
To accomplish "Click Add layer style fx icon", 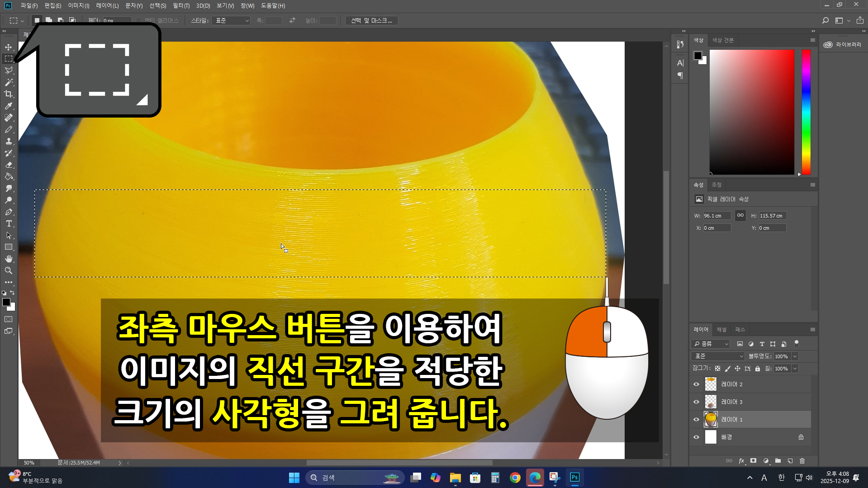I will point(741,461).
